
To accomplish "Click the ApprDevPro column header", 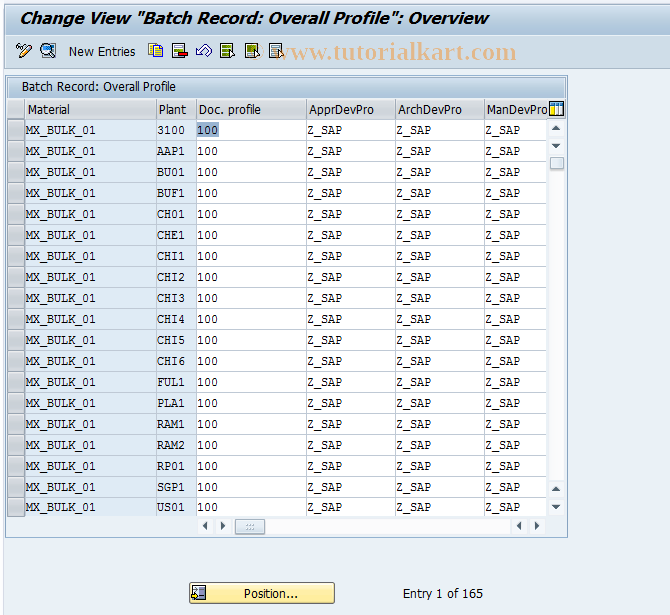I will coord(351,109).
